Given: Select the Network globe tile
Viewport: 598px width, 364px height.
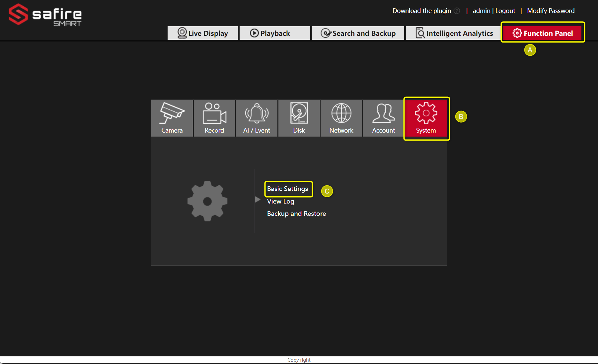Looking at the screenshot, I should (x=341, y=118).
